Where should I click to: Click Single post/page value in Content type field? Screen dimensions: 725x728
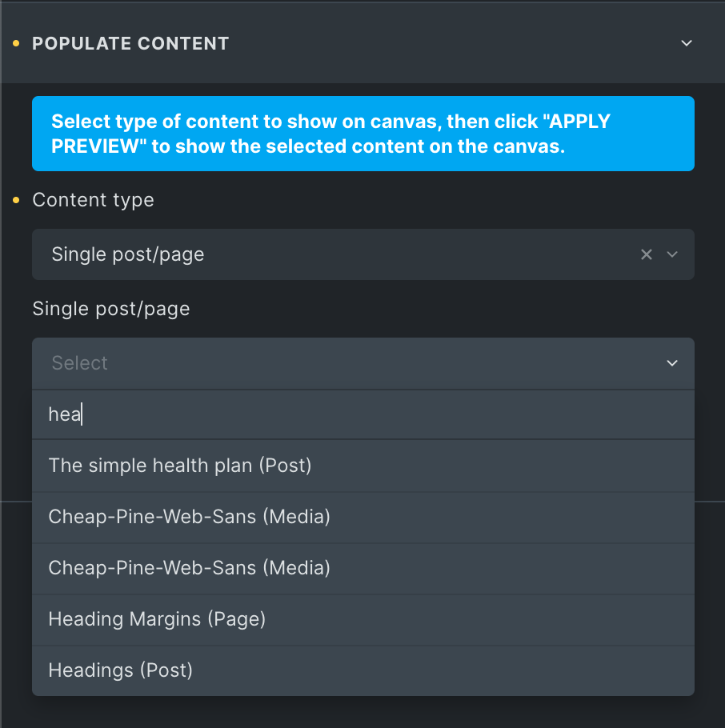(128, 254)
